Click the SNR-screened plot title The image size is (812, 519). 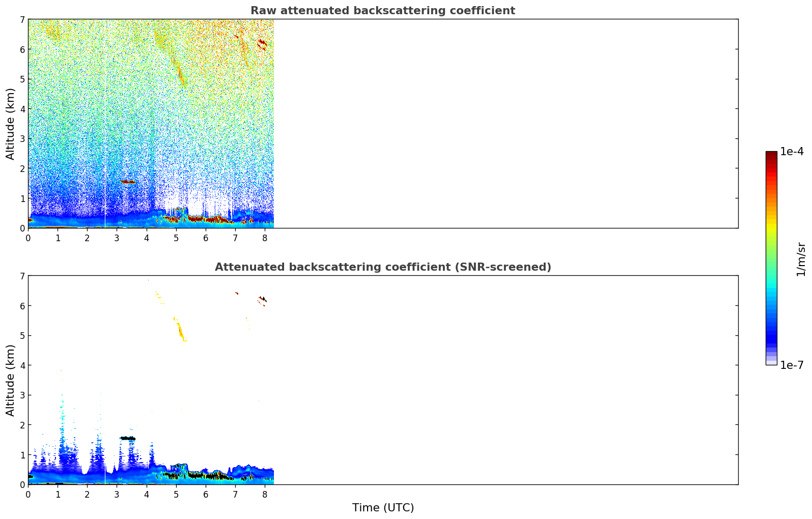382,267
